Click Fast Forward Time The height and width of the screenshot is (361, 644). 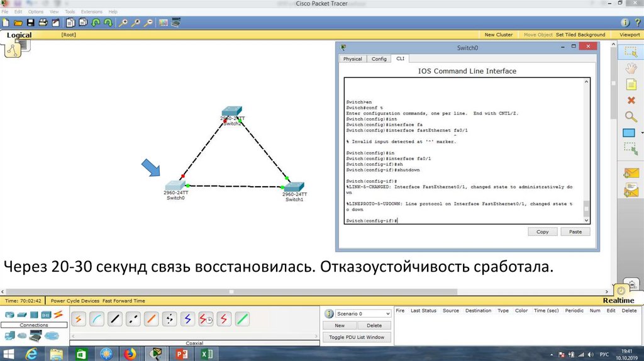(x=124, y=301)
